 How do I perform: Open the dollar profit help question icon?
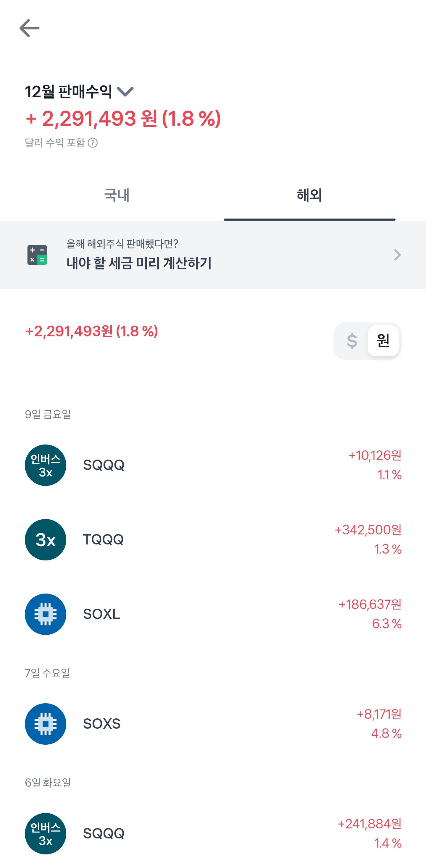pyautogui.click(x=93, y=143)
